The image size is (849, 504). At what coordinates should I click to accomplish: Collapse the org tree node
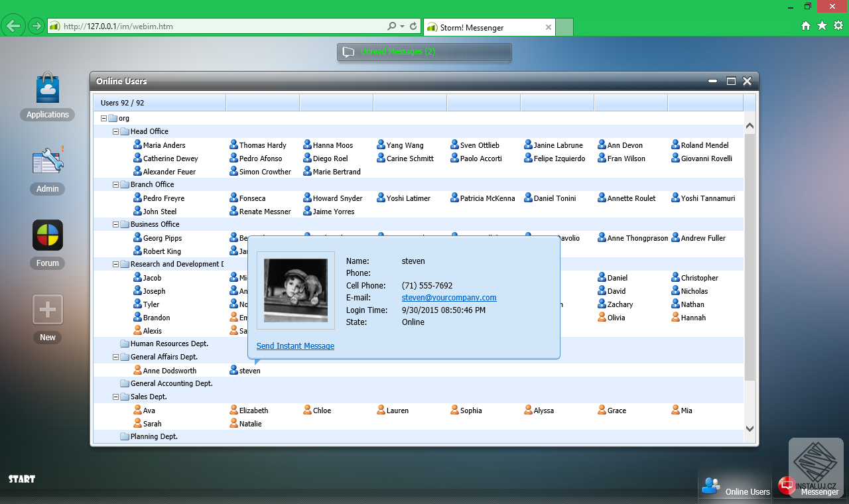click(x=103, y=117)
